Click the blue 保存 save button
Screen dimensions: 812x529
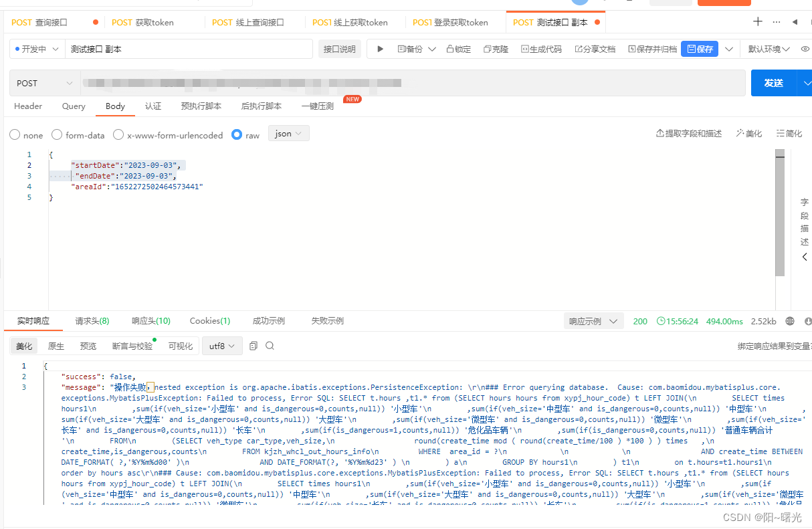(699, 48)
